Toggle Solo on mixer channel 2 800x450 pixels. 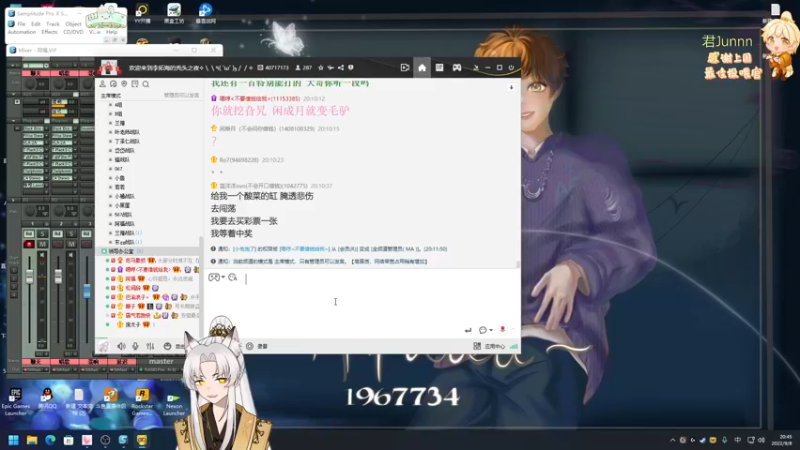(71, 234)
